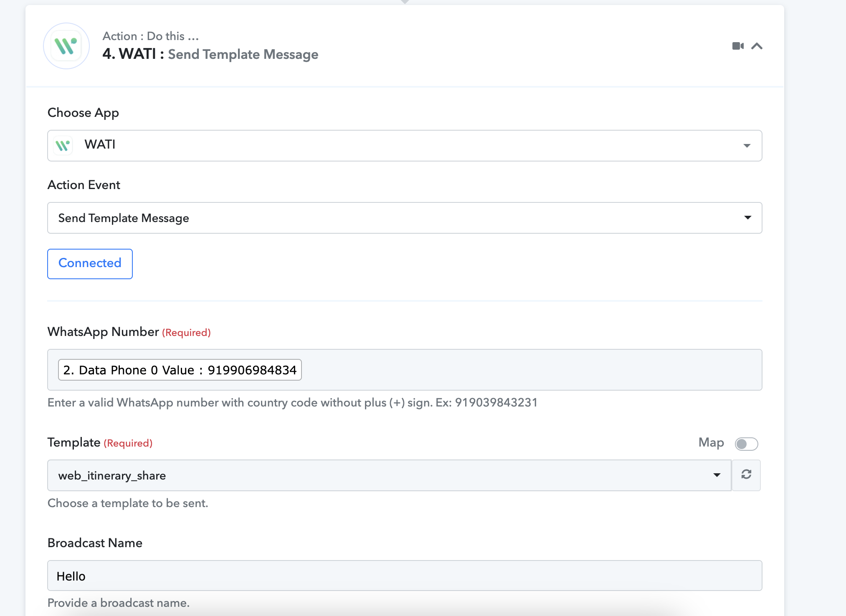The width and height of the screenshot is (846, 616).
Task: Click the WATI app logo in step header
Action: pos(66,46)
